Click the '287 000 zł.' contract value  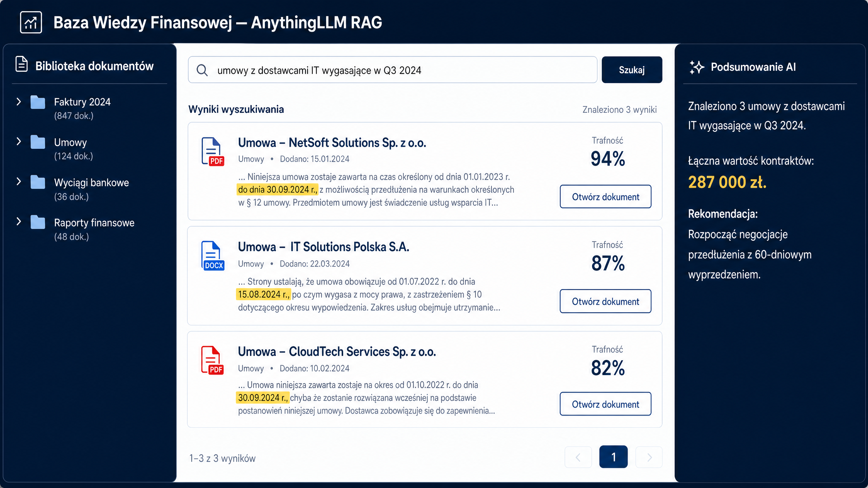727,182
